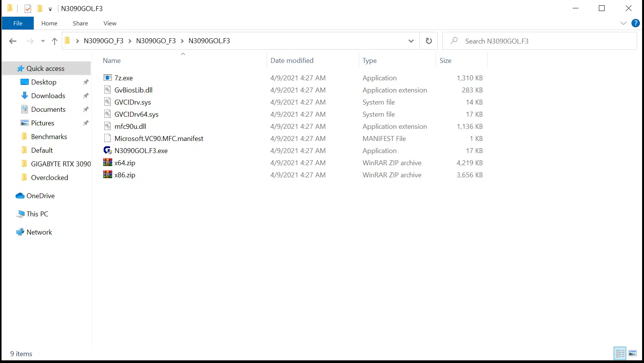Viewport: 644px width, 363px height.
Task: Open the Share ribbon tab
Action: click(x=80, y=23)
